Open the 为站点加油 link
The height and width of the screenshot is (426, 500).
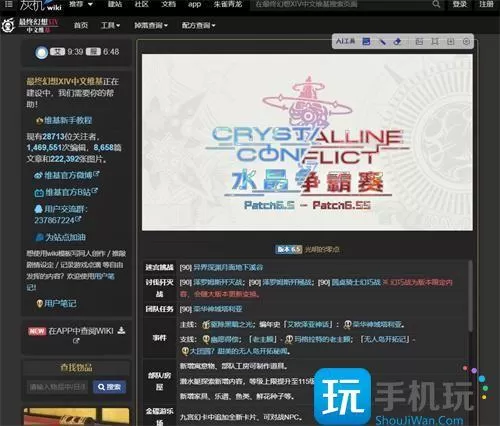click(x=65, y=237)
